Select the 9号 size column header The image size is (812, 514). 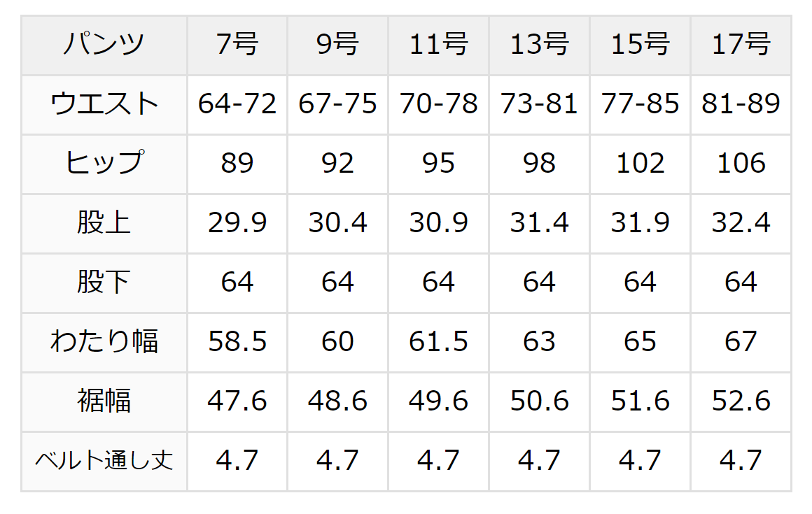point(337,45)
